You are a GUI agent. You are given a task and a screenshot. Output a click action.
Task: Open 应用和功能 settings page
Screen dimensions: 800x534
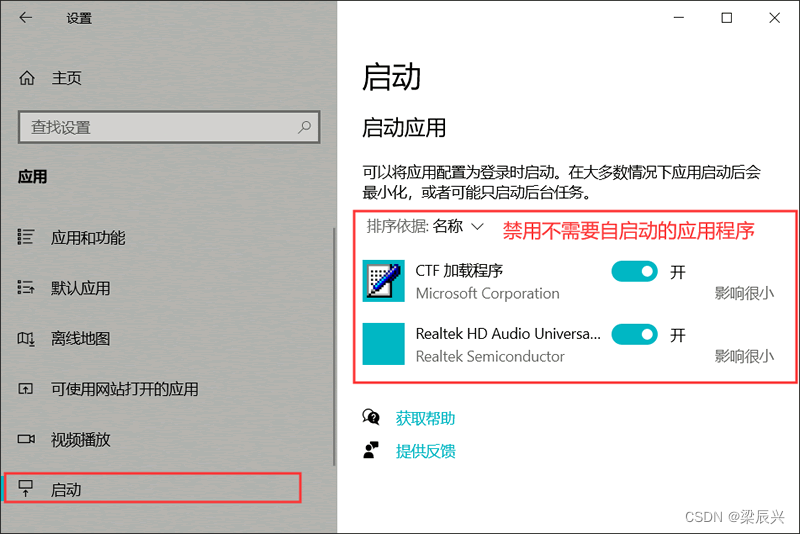pyautogui.click(x=88, y=238)
